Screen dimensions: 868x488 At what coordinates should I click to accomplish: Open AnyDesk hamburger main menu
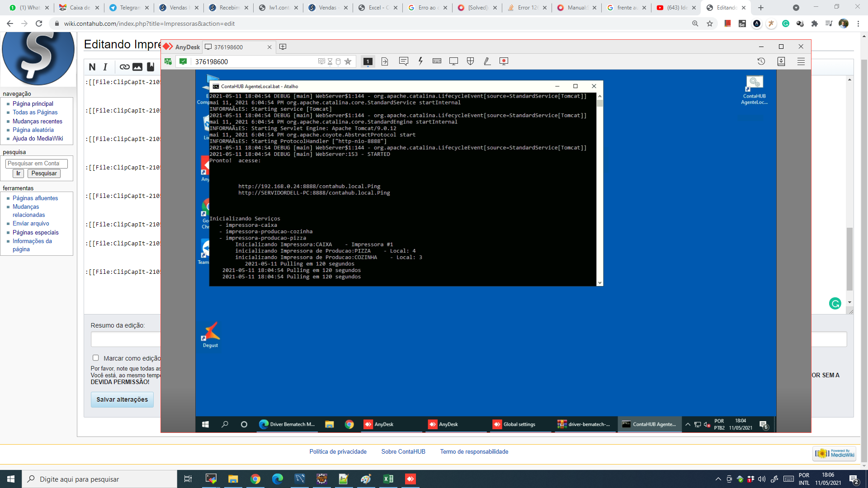click(x=801, y=61)
